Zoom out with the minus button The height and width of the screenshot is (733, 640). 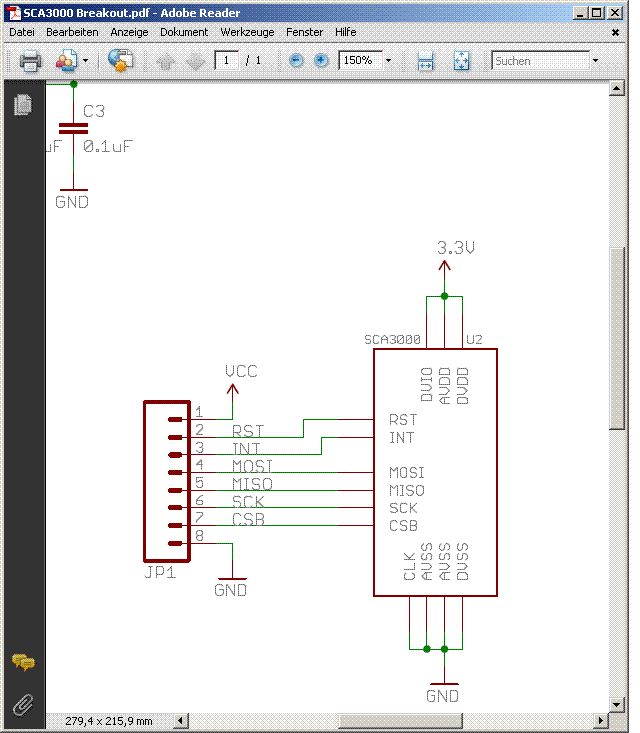[x=296, y=60]
